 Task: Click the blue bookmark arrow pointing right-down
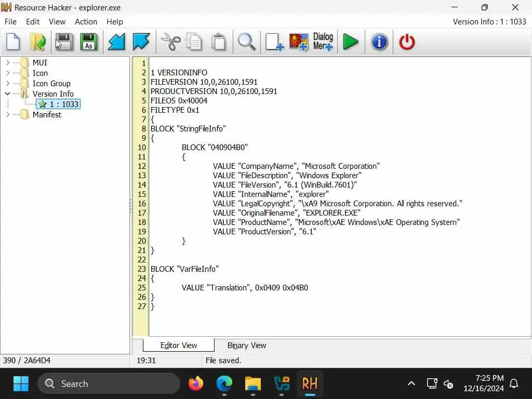pos(141,42)
